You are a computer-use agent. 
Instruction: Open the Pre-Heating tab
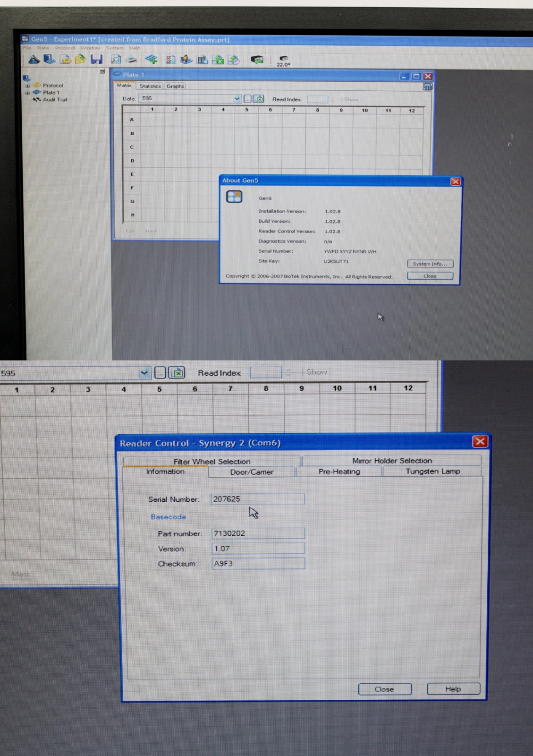[x=339, y=472]
